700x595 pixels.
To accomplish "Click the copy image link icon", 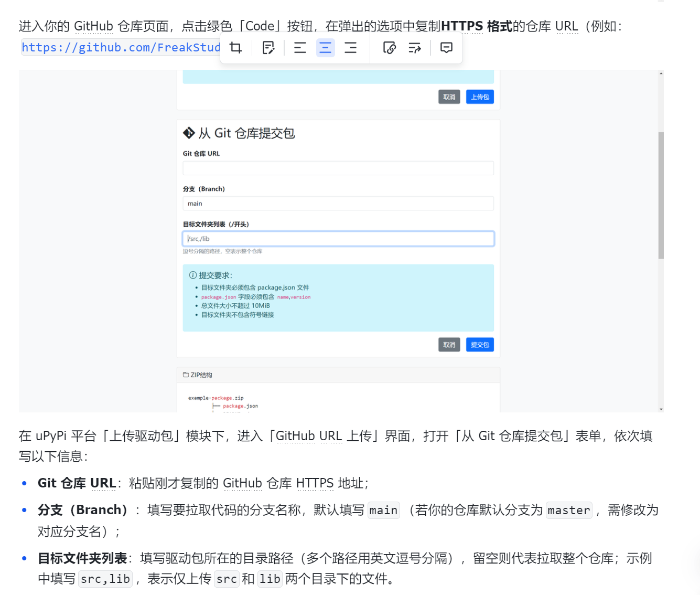I will click(x=389, y=48).
